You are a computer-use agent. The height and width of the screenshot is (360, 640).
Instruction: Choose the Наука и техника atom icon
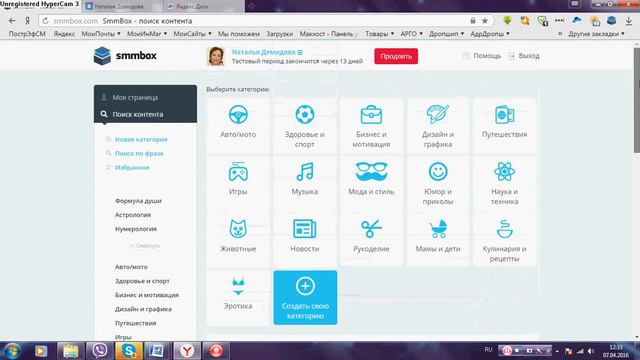[504, 172]
